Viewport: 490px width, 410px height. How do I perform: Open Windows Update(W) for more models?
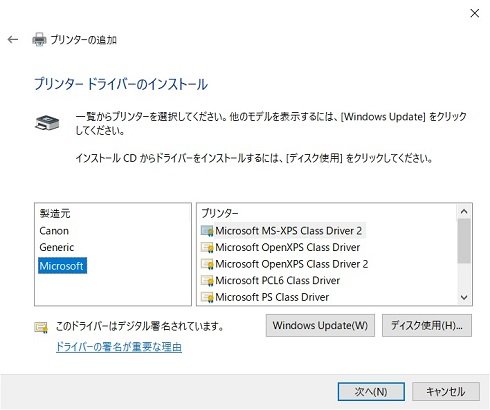click(320, 325)
